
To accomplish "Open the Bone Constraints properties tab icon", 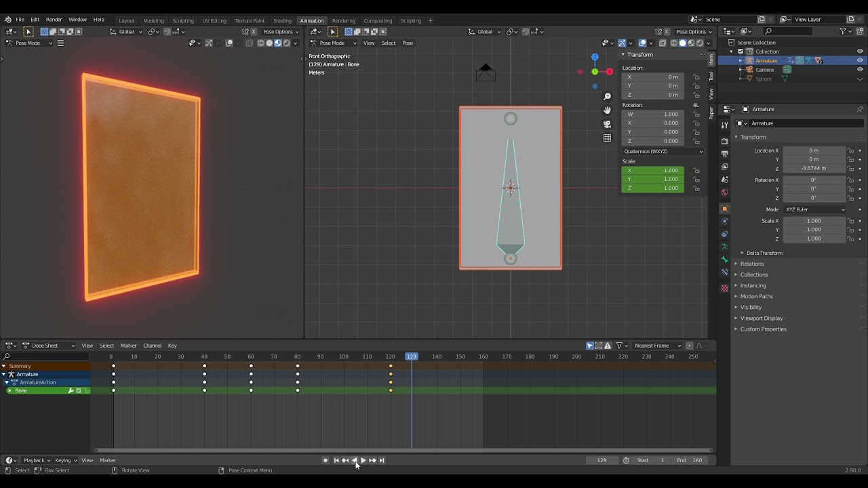I will point(724,272).
